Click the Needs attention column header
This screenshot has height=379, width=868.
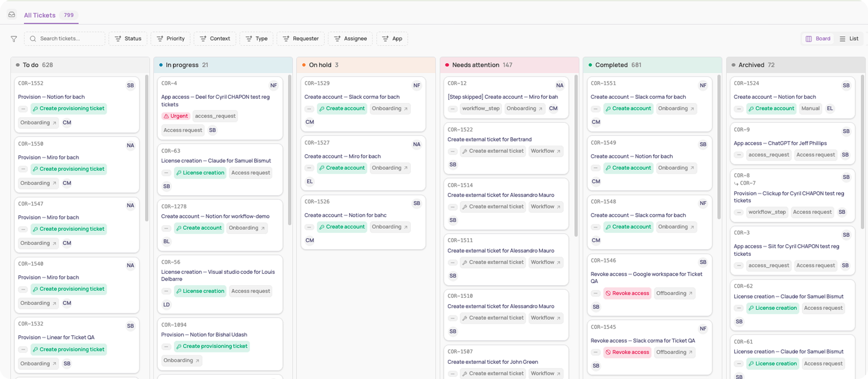click(x=509, y=65)
